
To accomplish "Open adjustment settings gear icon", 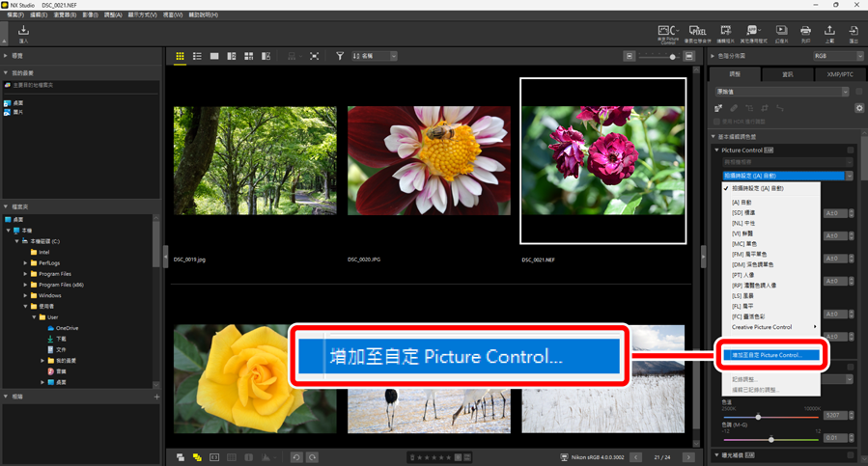I will point(859,108).
